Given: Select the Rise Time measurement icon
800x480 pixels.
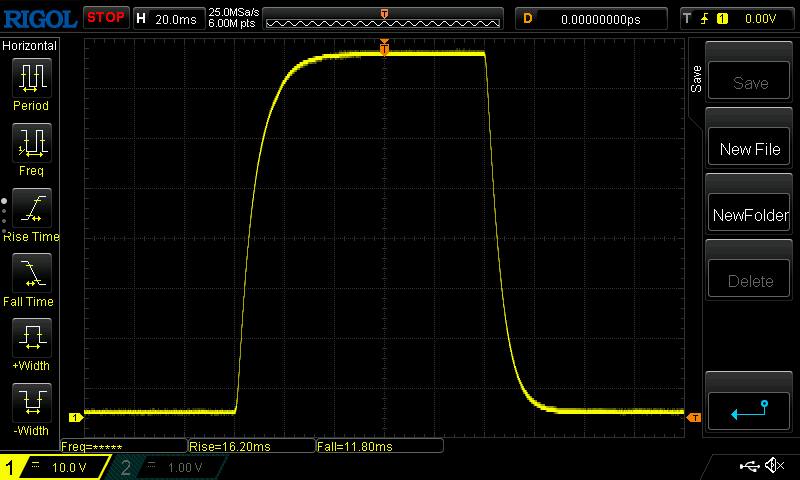Looking at the screenshot, I should [x=32, y=208].
